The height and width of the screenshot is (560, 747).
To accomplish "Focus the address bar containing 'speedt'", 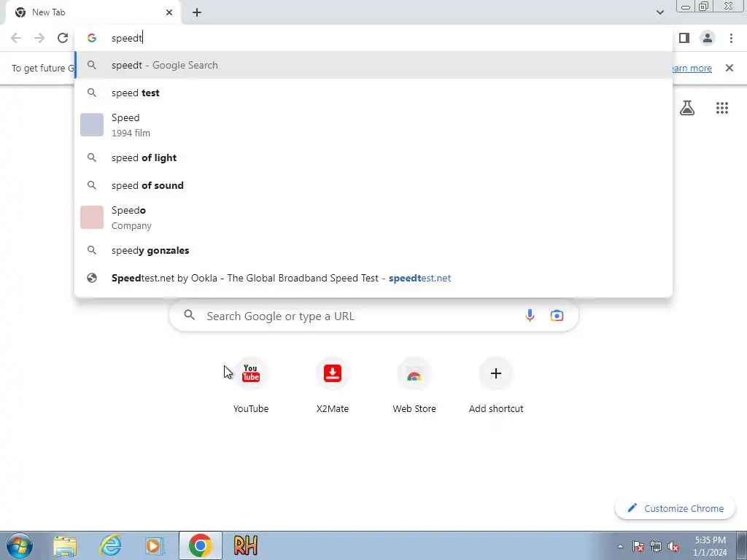I will point(373,38).
